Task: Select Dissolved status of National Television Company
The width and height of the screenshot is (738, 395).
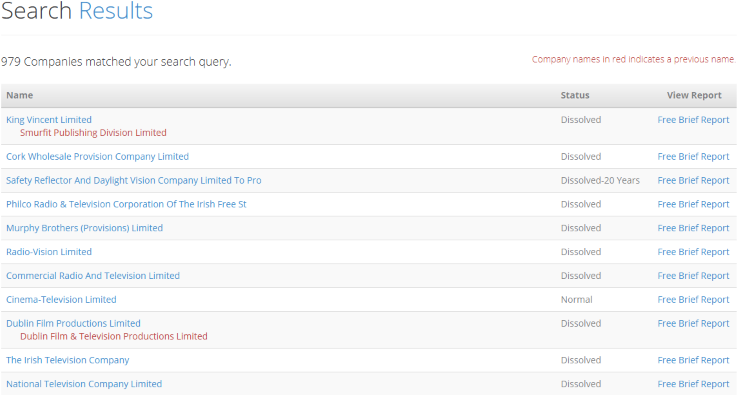Action: [x=581, y=384]
